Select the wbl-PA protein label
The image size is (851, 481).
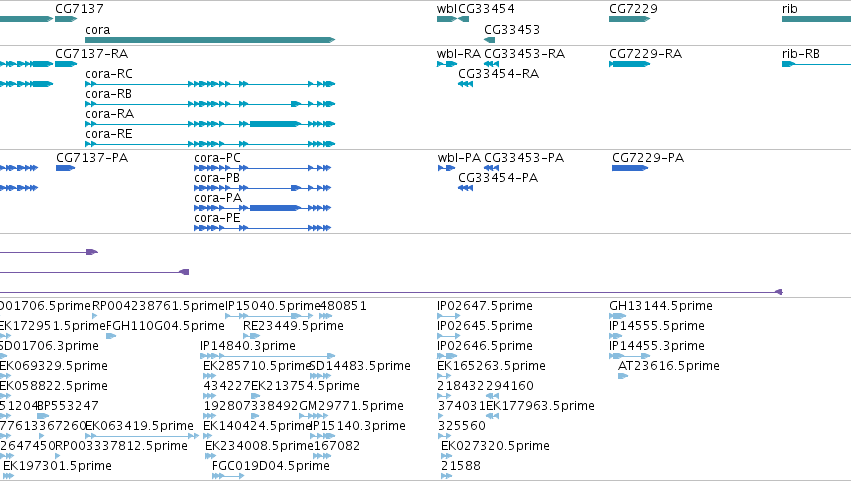459,158
